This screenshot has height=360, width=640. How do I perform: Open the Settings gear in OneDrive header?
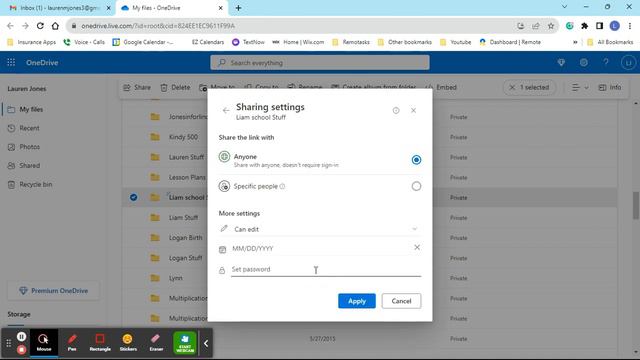point(584,62)
